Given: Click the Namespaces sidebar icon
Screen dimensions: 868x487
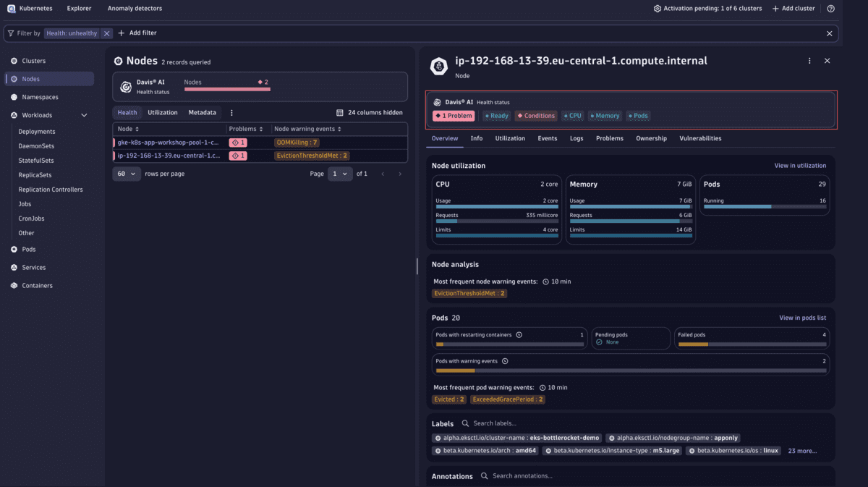Looking at the screenshot, I should [14, 97].
